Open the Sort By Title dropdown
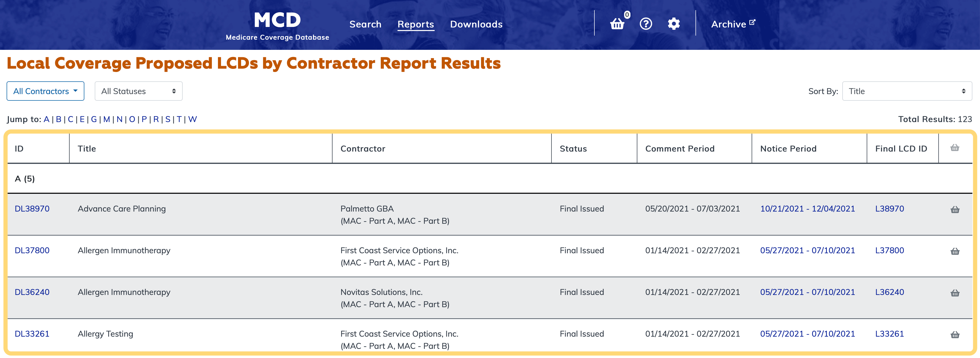The width and height of the screenshot is (980, 358). (907, 91)
